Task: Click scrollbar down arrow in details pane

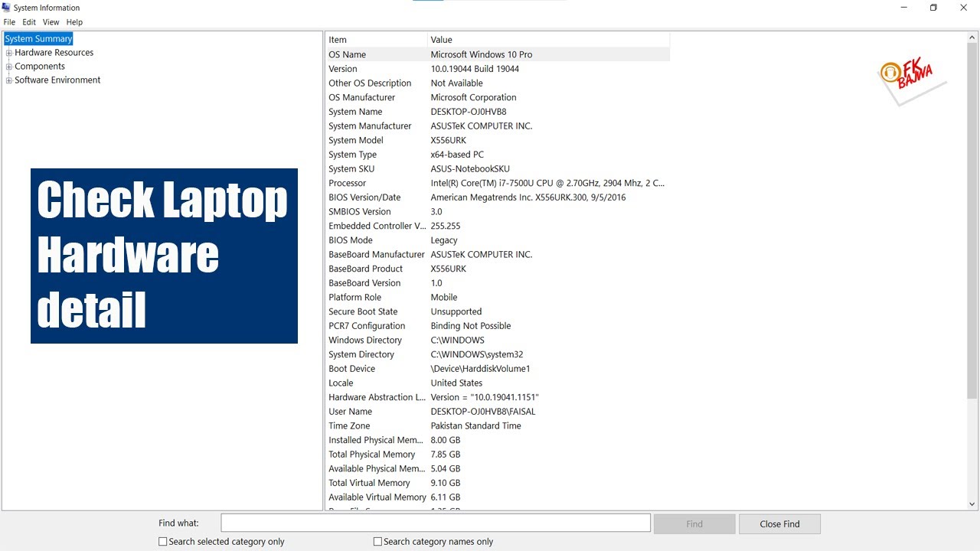Action: pos(972,504)
